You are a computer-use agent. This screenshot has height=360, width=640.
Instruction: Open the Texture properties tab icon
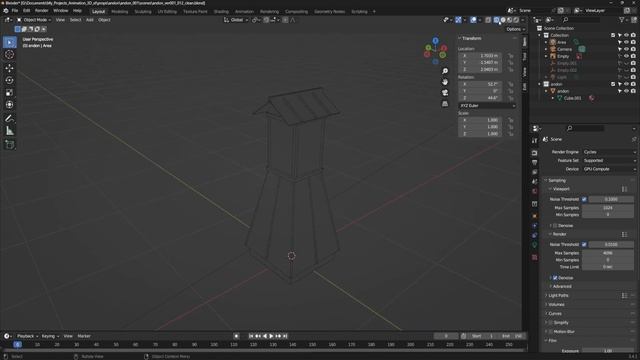(535, 257)
